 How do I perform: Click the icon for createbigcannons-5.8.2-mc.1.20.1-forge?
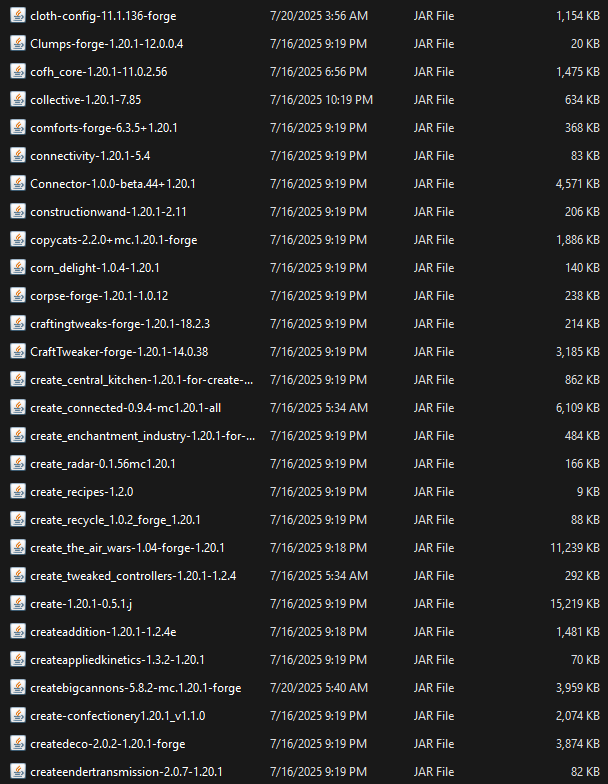click(x=18, y=688)
